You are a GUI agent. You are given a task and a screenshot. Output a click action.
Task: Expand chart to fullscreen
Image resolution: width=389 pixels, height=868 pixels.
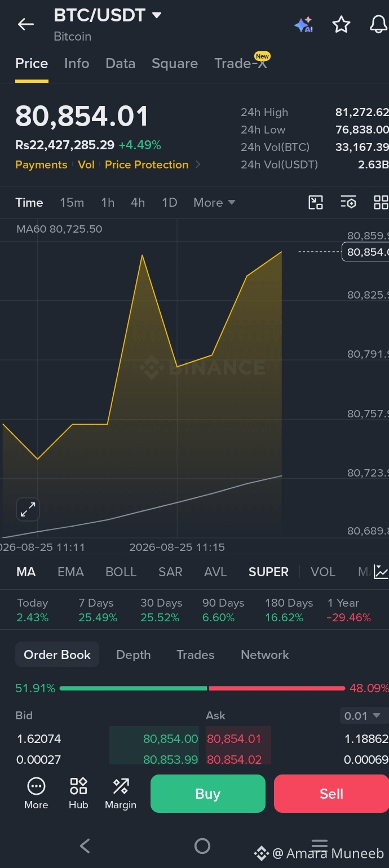click(28, 509)
